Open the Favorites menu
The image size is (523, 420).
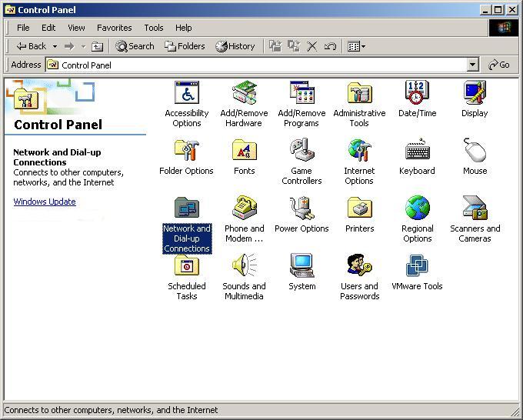(114, 28)
